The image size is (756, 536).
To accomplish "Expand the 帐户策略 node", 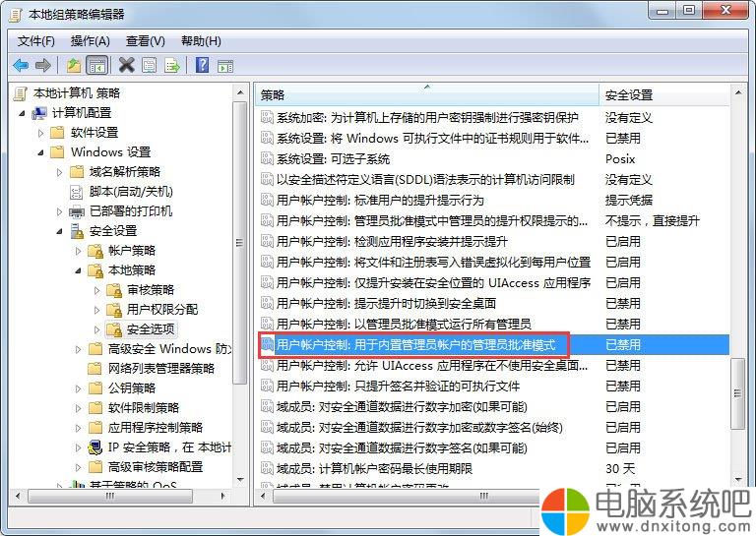I will pos(79,251).
